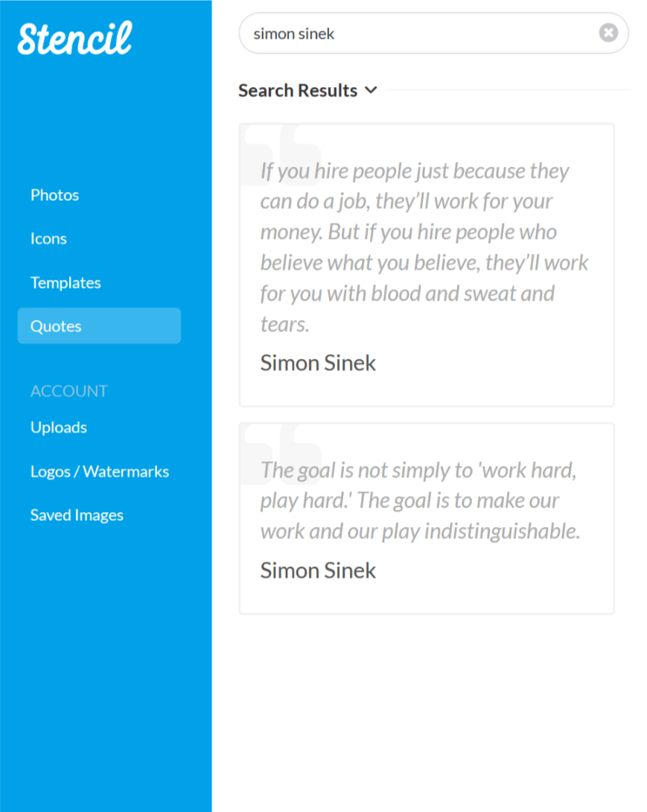The image size is (647, 812).
Task: Click quotation mark icon on first quote
Action: tap(282, 154)
